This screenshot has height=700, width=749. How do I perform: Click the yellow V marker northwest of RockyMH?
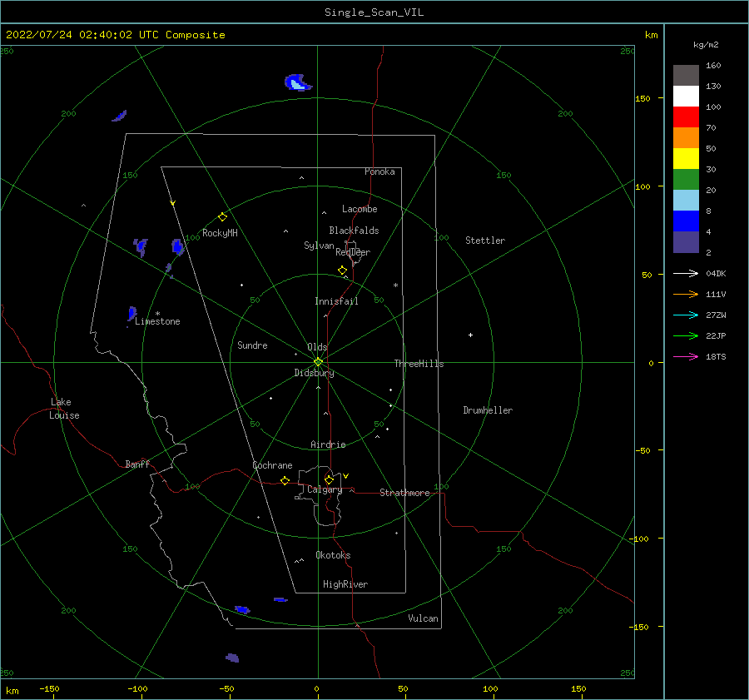pos(173,203)
